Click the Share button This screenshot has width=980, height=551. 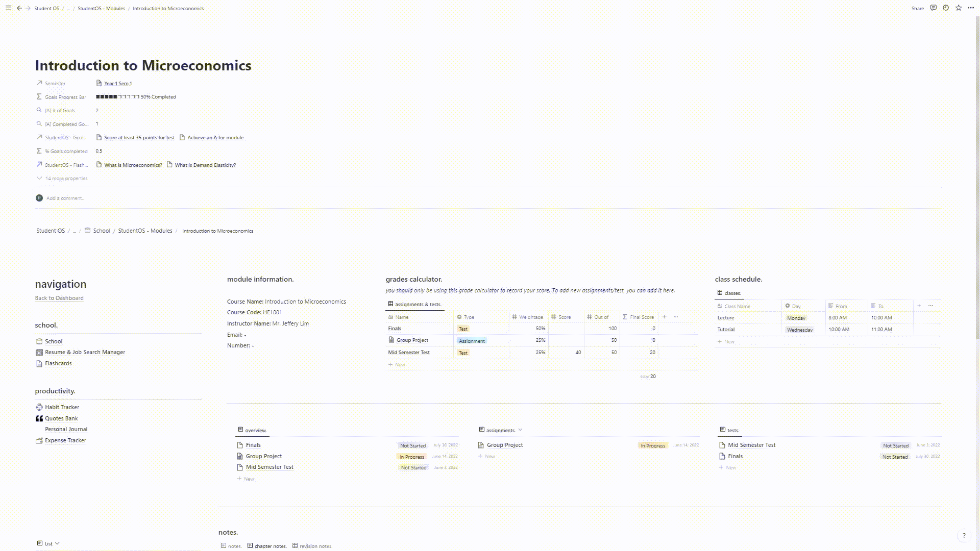pos(917,8)
